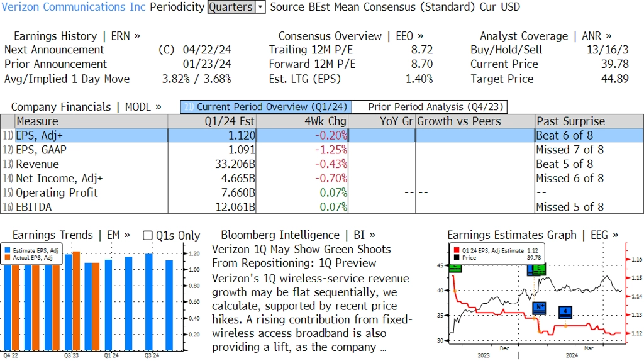Click Next Announcement date 04/22/24
This screenshot has height=361, width=644.
click(207, 50)
